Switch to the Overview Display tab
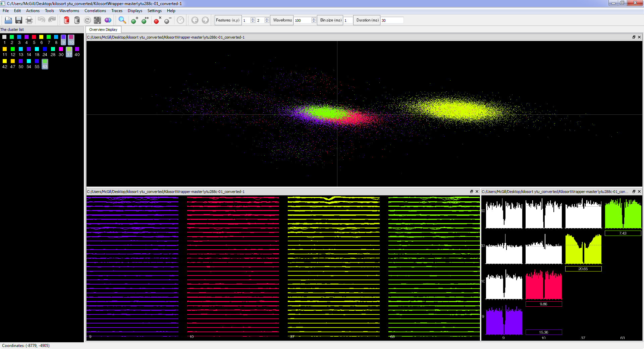The width and height of the screenshot is (644, 349). tap(103, 30)
